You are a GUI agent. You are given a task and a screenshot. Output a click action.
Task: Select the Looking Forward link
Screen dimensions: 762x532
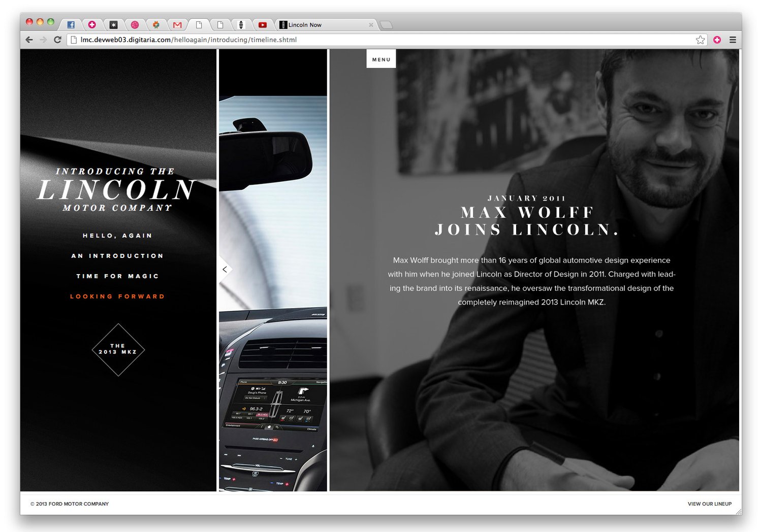pos(118,296)
